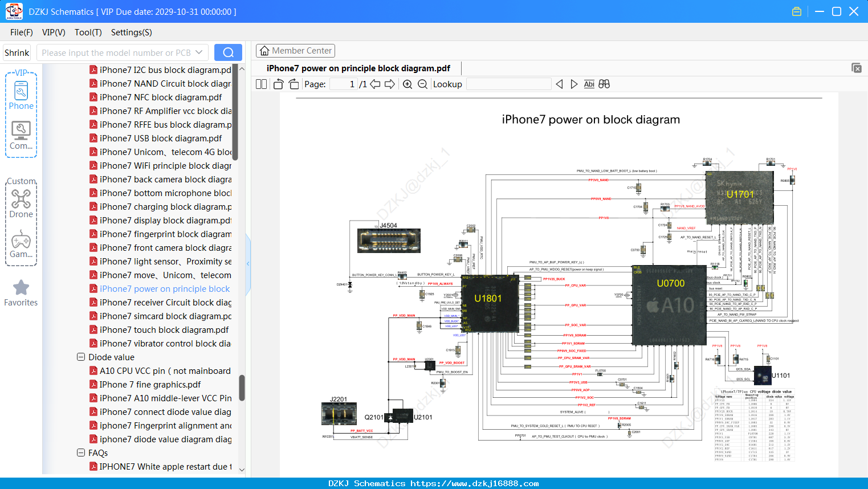This screenshot has height=489, width=868.
Task: Open iPhone7 front camera block diagram
Action: (x=161, y=248)
